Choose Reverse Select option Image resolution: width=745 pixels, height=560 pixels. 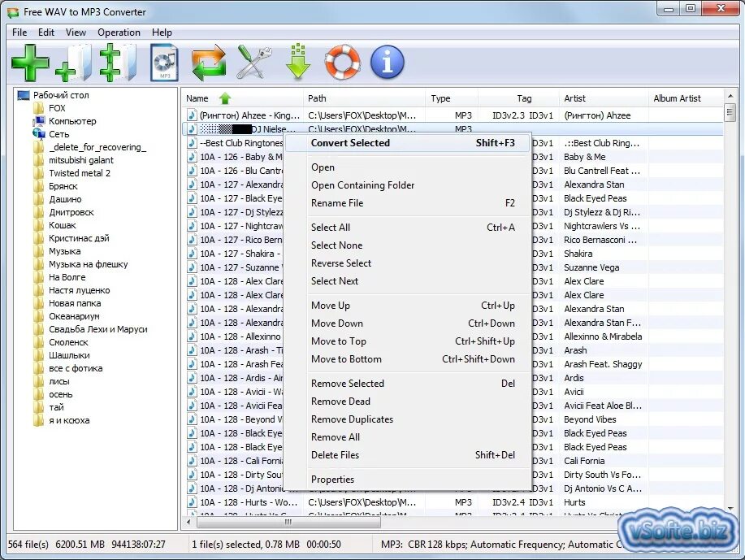point(408,263)
